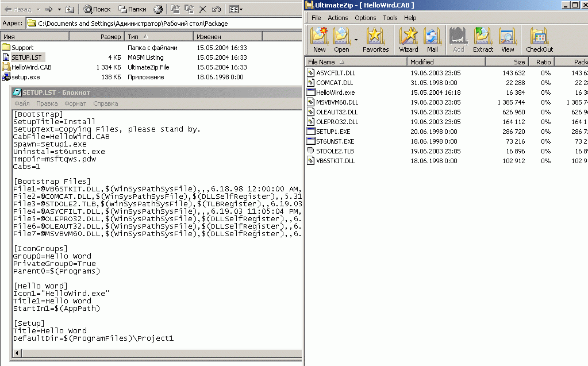Click the SETUP.LST Notepad title bar

[156, 93]
